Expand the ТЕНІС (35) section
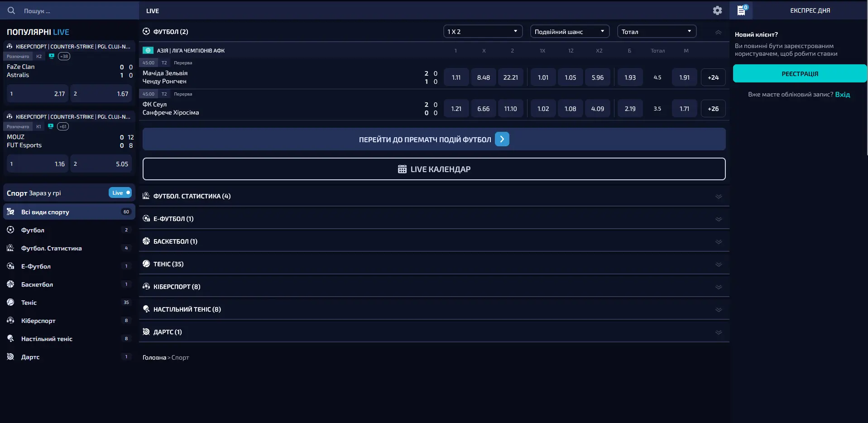The width and height of the screenshot is (868, 423). pyautogui.click(x=718, y=264)
